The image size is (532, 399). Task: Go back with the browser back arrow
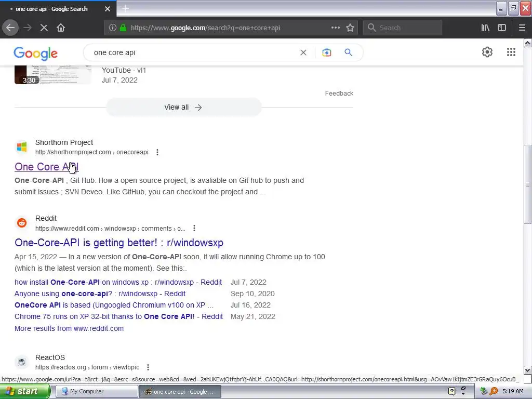[x=10, y=28]
